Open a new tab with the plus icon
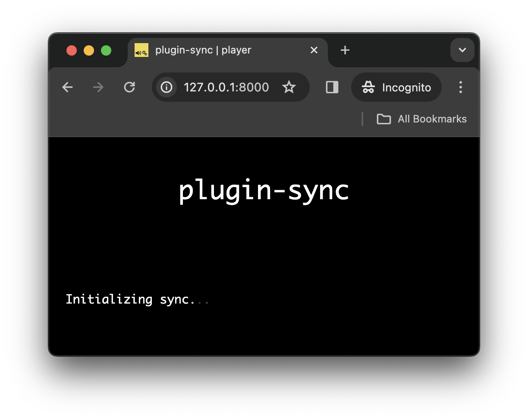 (345, 50)
